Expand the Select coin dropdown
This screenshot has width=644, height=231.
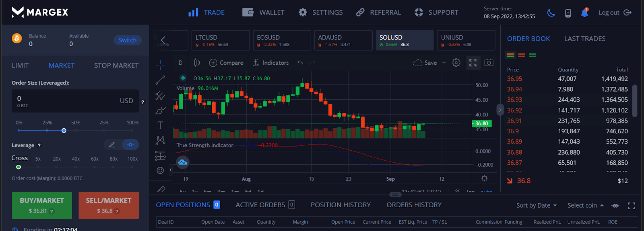pos(585,205)
